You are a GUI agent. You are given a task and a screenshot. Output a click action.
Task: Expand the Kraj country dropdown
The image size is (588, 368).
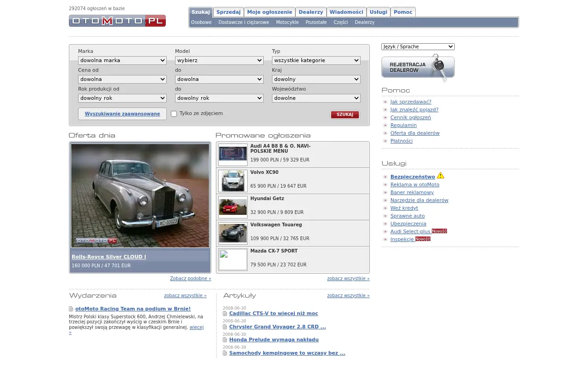click(x=316, y=79)
